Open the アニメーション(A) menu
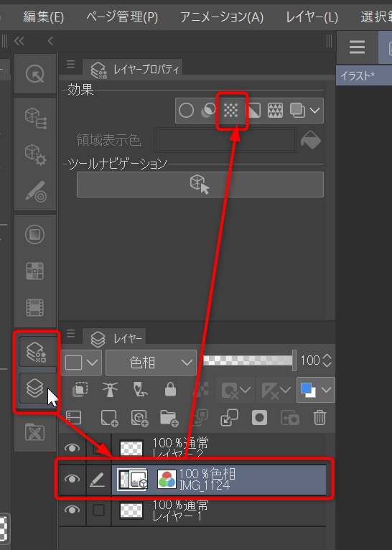Image resolution: width=392 pixels, height=550 pixels. [x=222, y=17]
